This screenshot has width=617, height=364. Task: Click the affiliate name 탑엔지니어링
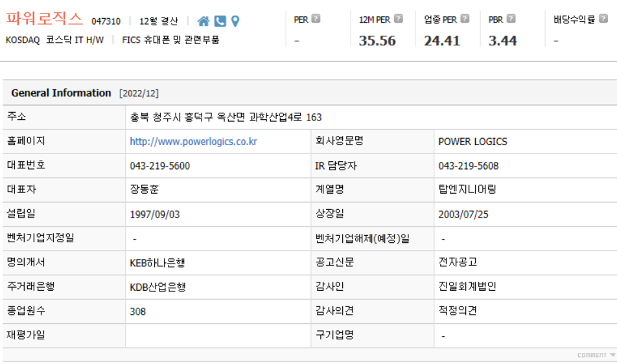(467, 190)
